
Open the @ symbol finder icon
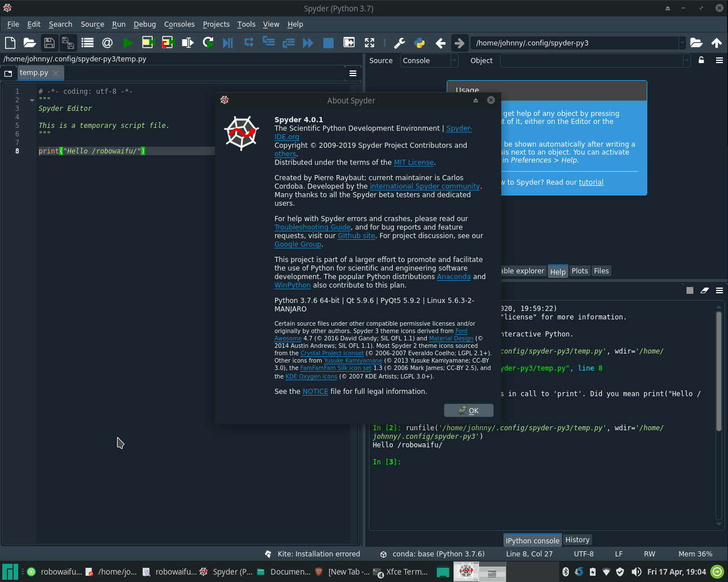[107, 43]
